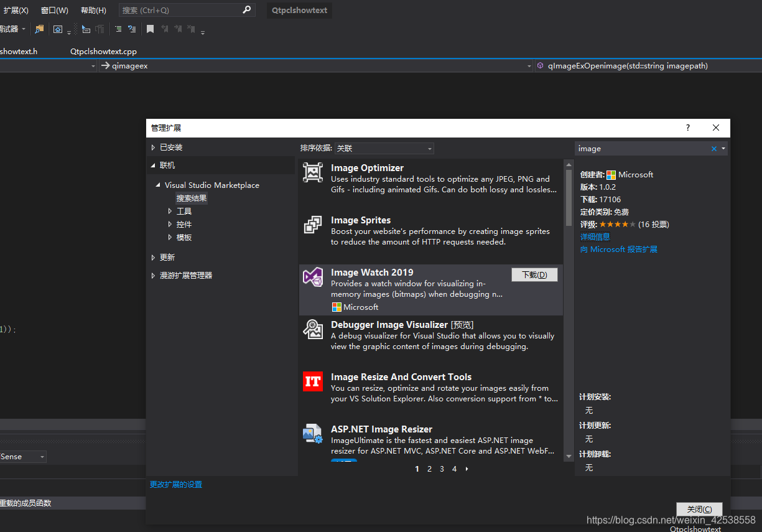Click the previous bookmark toolbar icon

click(165, 29)
